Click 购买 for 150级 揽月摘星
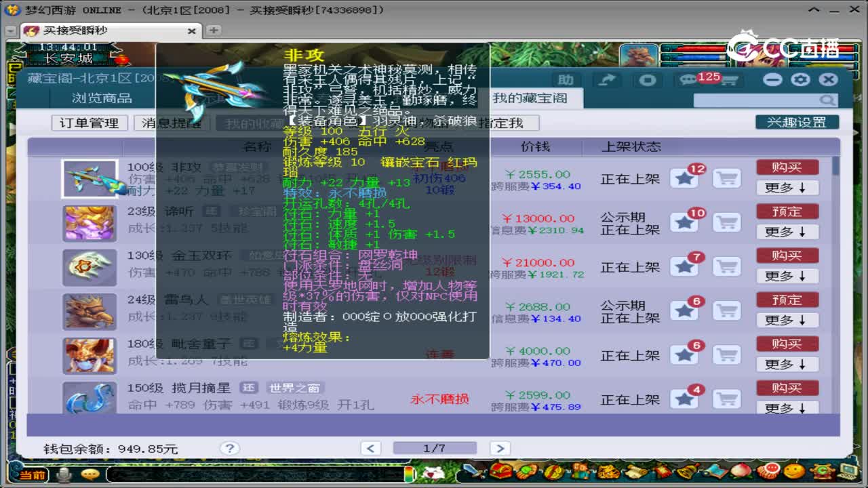 pos(787,388)
